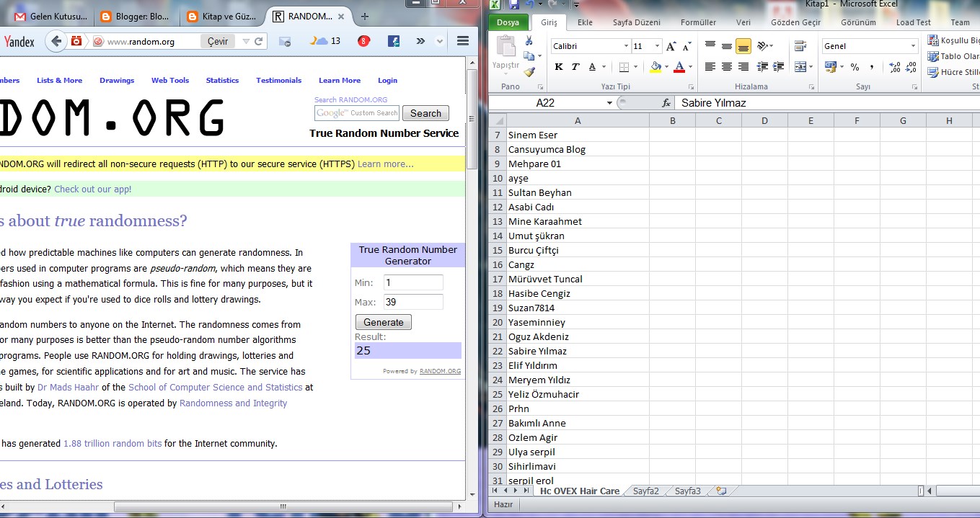Open the Dosya tab in Excel
The height and width of the screenshot is (518, 980).
click(x=508, y=22)
